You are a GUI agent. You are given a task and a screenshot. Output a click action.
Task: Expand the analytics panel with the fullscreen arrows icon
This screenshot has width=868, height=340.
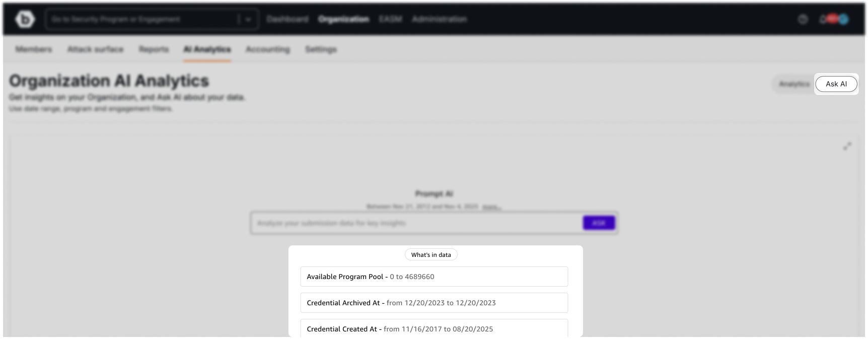tap(848, 146)
